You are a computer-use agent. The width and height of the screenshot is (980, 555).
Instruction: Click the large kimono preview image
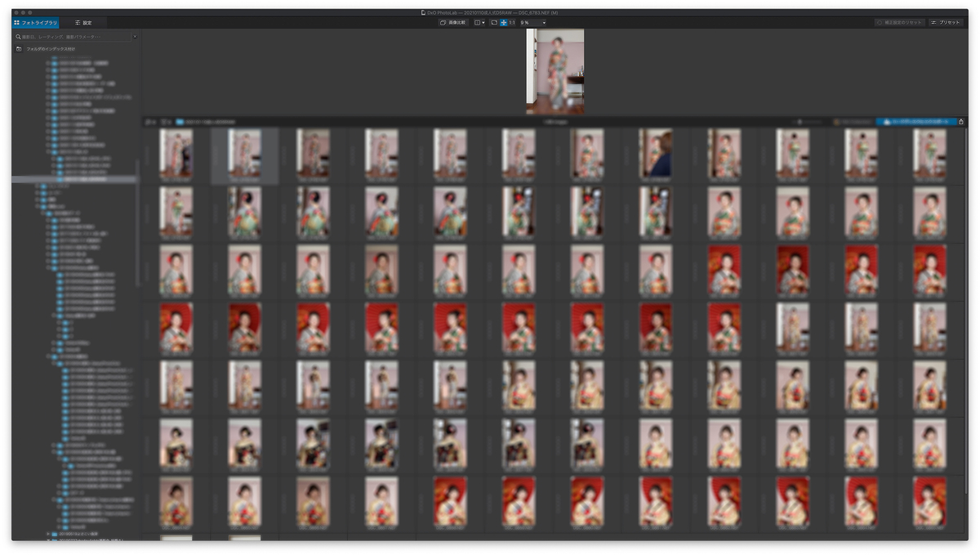555,71
